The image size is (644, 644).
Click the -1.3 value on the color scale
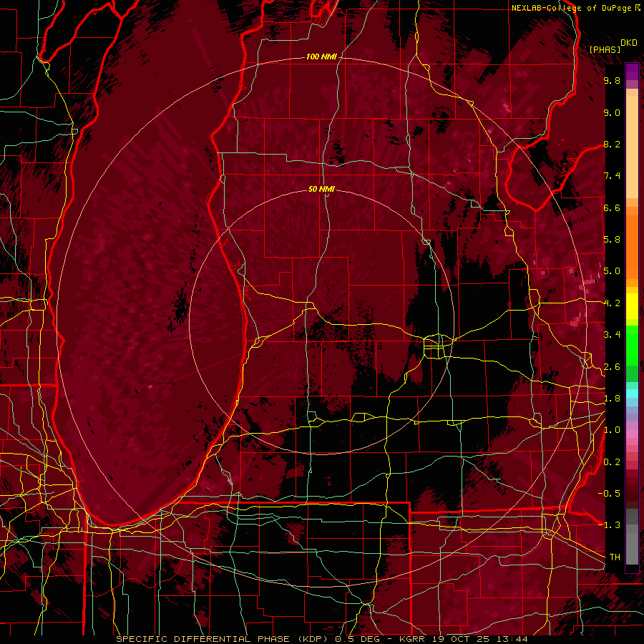tap(610, 525)
